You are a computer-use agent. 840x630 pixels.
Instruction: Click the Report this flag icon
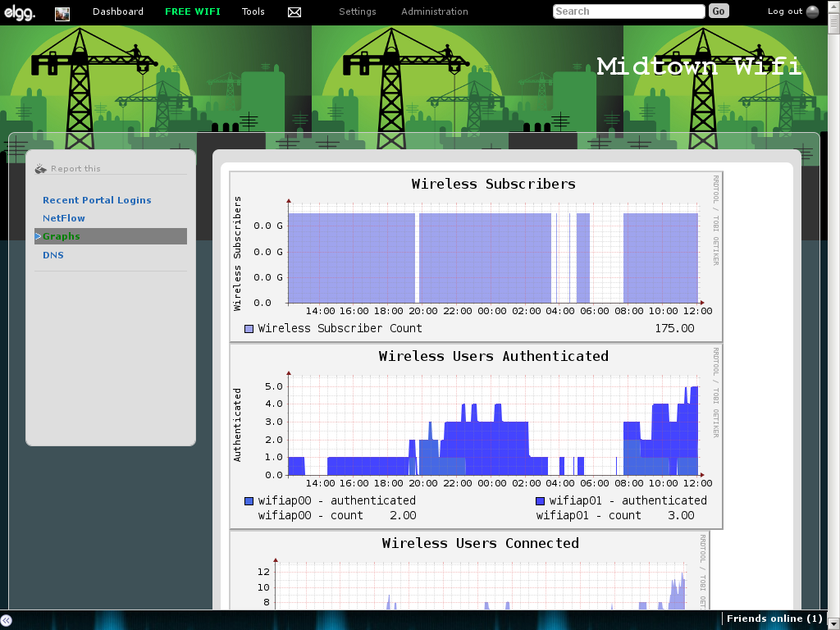point(41,169)
